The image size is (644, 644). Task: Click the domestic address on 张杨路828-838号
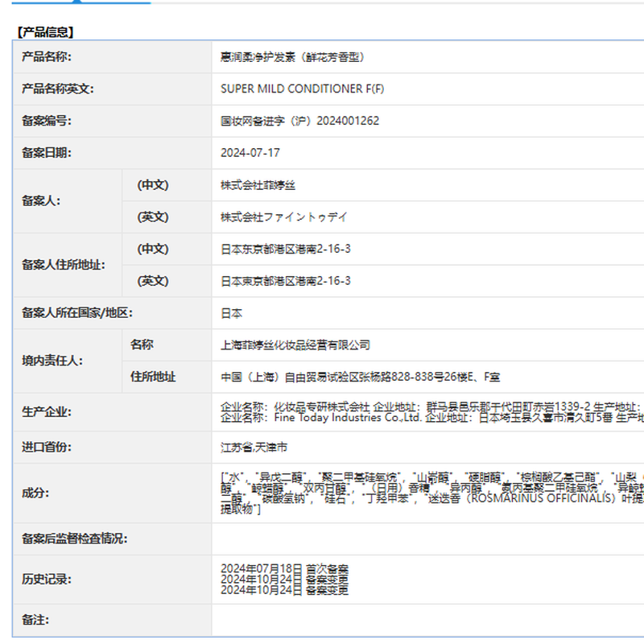click(x=360, y=377)
